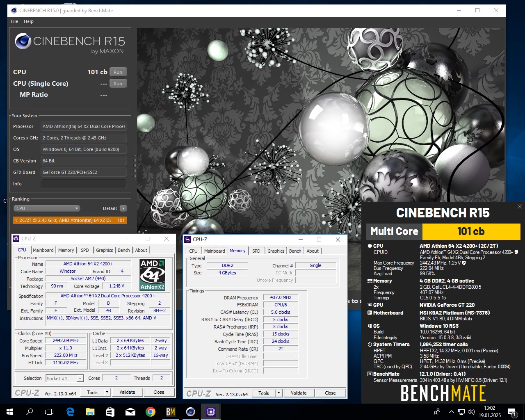525x420 pixels.
Task: Open Microsoft Store taskbar icon
Action: pyautogui.click(x=110, y=412)
